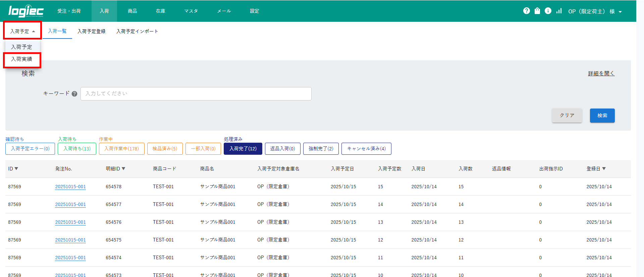Click the information circle icon in header
The image size is (644, 277).
point(548,11)
